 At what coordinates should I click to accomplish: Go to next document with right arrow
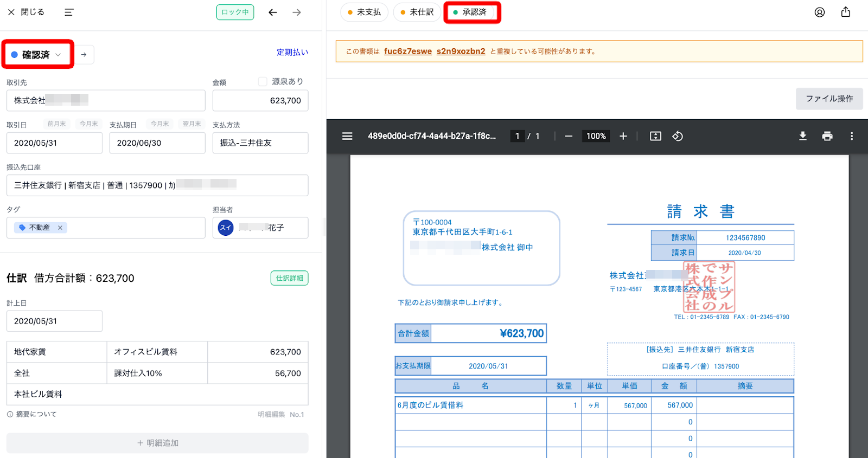tap(296, 12)
